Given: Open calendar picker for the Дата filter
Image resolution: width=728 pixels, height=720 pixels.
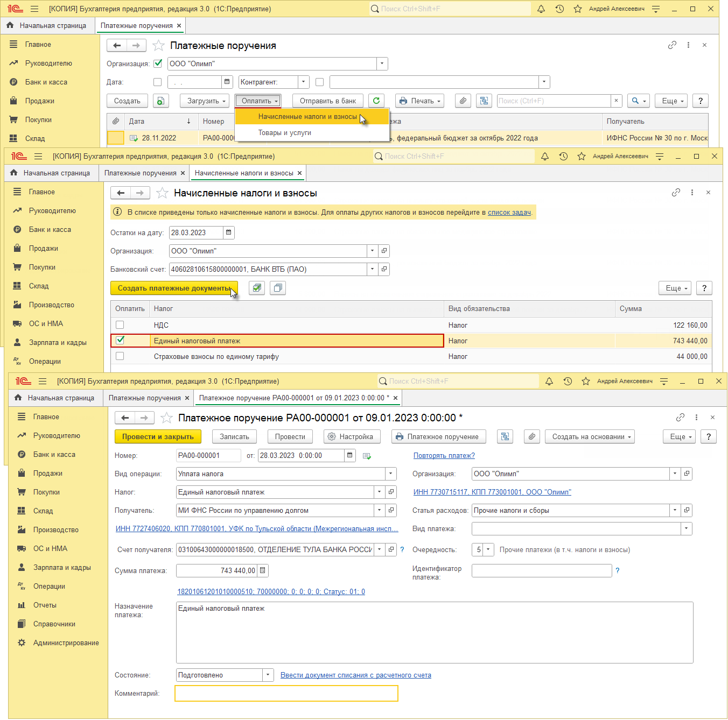Looking at the screenshot, I should point(227,82).
